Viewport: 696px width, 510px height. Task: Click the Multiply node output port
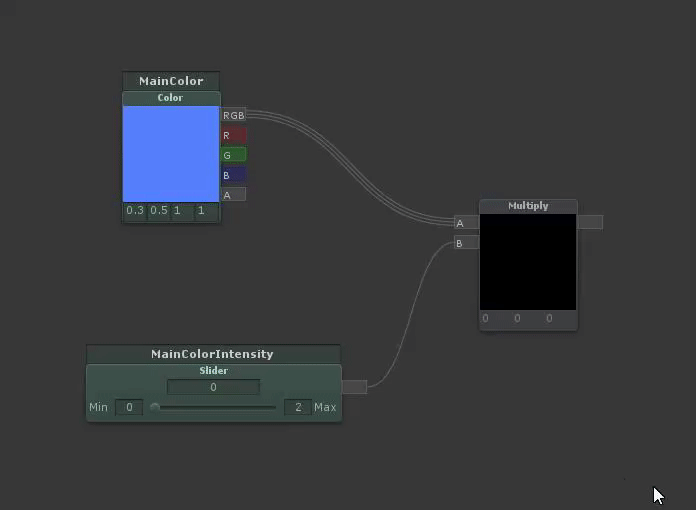(x=590, y=222)
